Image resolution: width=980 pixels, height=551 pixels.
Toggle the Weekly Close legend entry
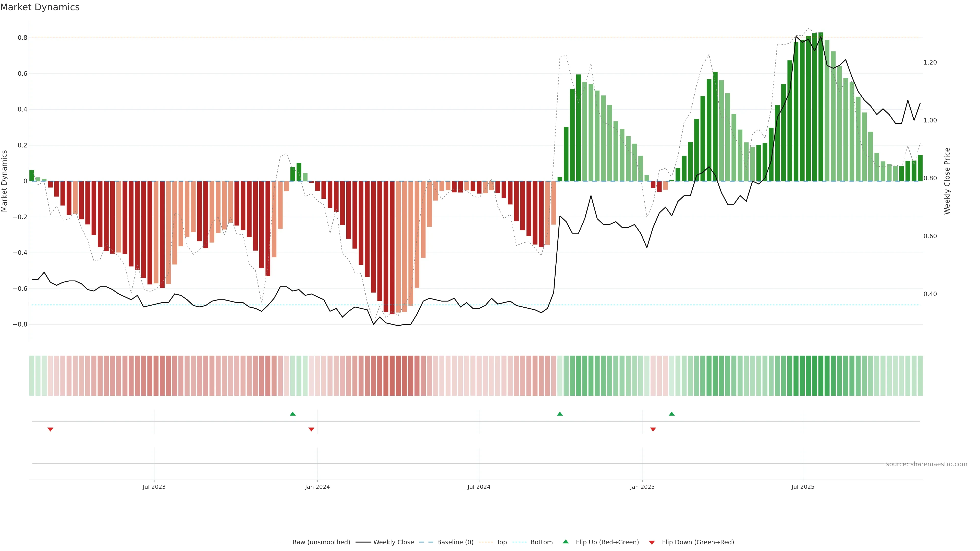(393, 542)
